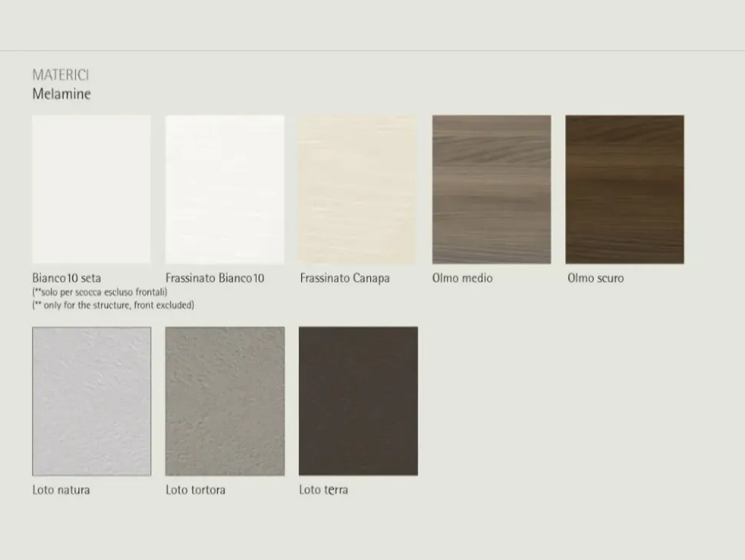Click the MATERICI section heading
The height and width of the screenshot is (560, 745).
coord(61,75)
